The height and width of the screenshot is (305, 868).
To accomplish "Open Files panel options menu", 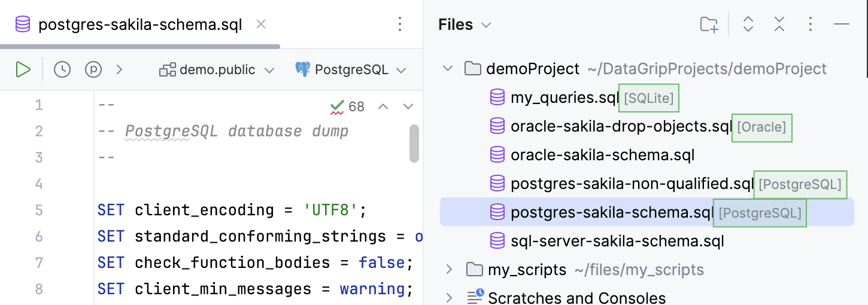I will tap(810, 25).
